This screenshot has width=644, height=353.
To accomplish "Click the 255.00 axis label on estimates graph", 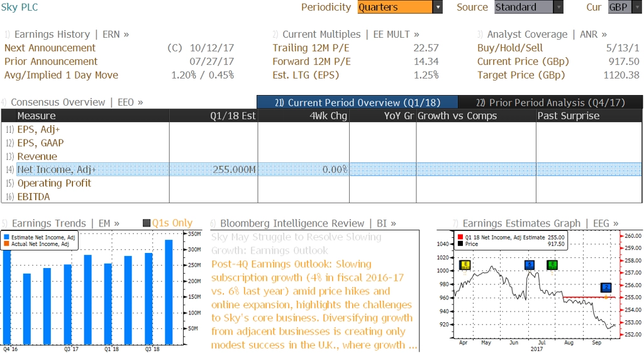I will (x=633, y=297).
